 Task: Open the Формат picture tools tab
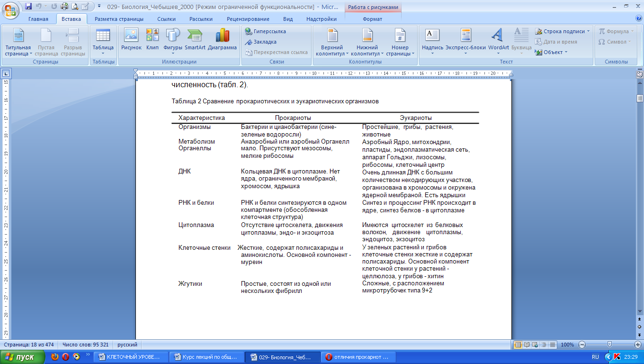click(x=372, y=19)
